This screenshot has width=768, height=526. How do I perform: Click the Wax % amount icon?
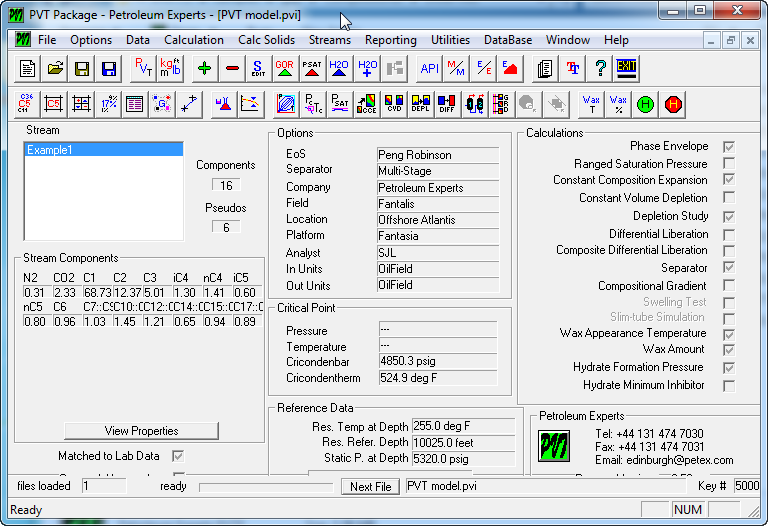(x=618, y=104)
